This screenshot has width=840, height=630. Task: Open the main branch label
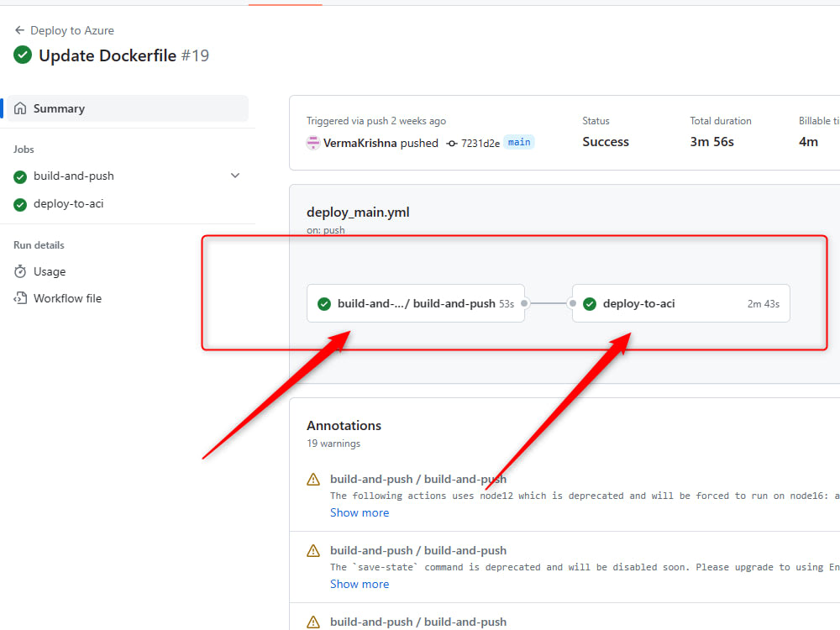click(x=518, y=142)
